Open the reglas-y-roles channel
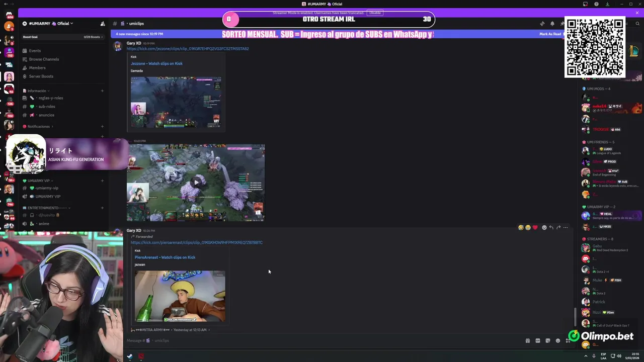Viewport: 644px width, 362px height. point(50,98)
